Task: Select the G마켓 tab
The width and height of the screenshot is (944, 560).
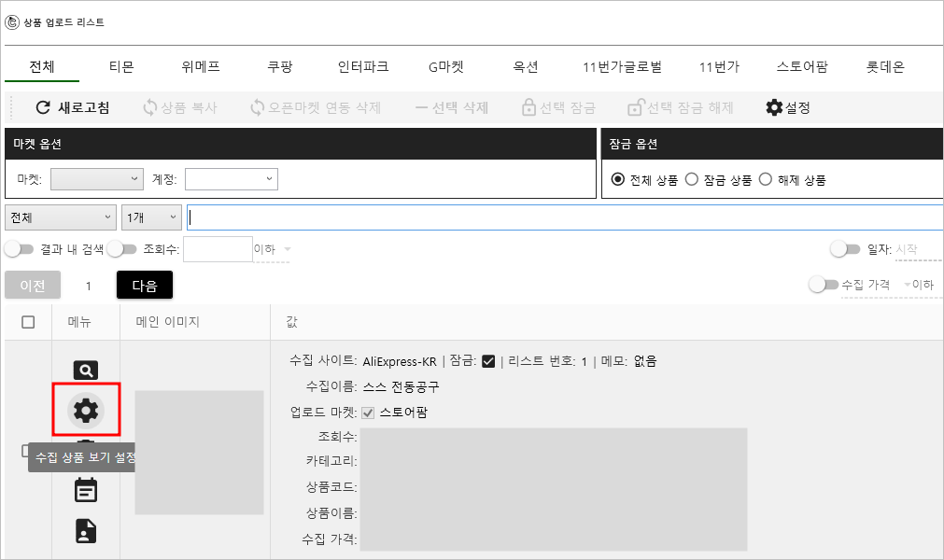Action: [x=446, y=66]
